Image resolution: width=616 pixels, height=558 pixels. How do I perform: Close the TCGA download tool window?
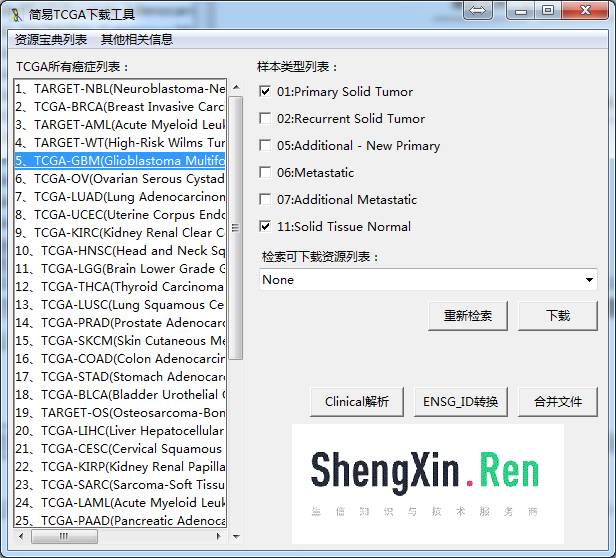click(x=585, y=10)
